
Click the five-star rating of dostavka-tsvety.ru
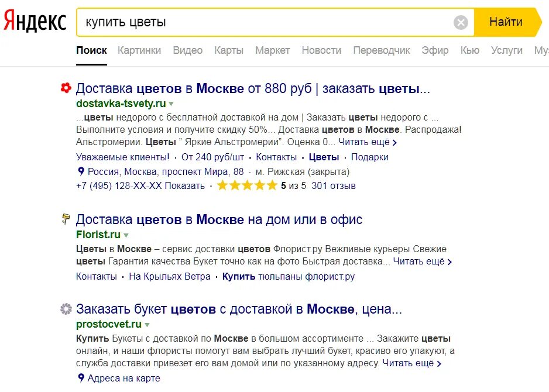click(x=247, y=185)
